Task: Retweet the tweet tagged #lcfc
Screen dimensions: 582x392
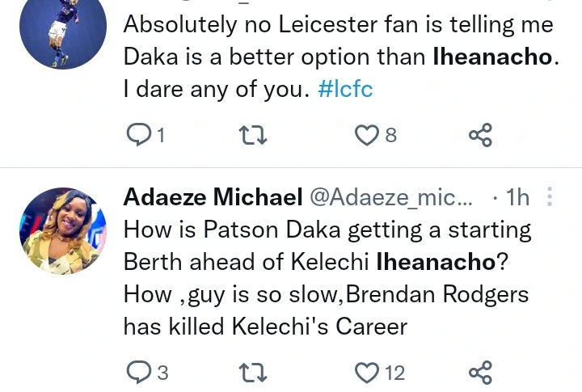Action: (253, 135)
